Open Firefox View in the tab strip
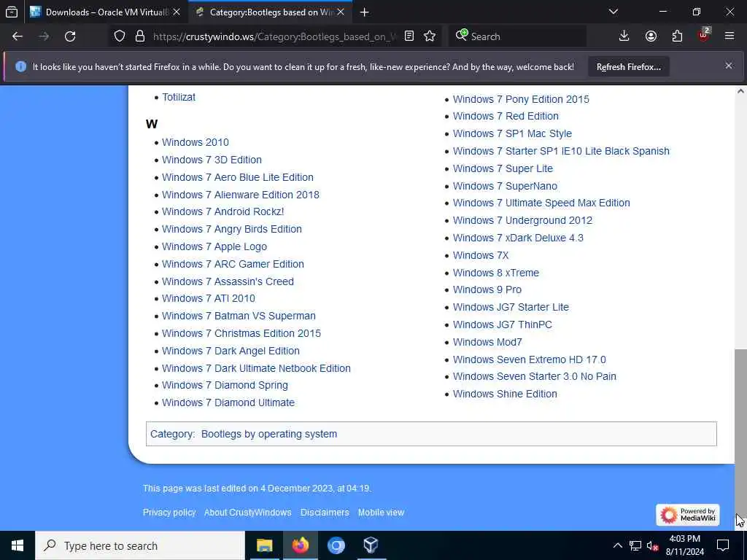Viewport: 747px width, 560px height. pos(12,12)
